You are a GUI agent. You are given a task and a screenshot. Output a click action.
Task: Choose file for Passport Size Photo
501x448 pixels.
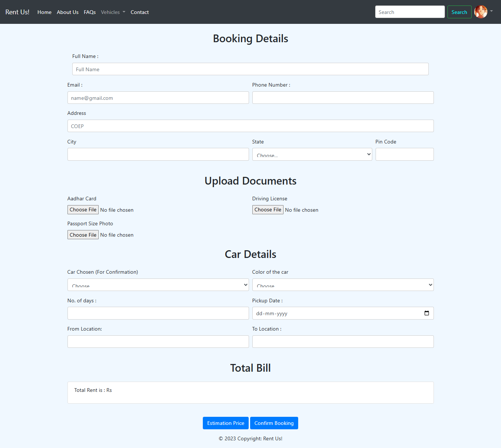pos(83,235)
